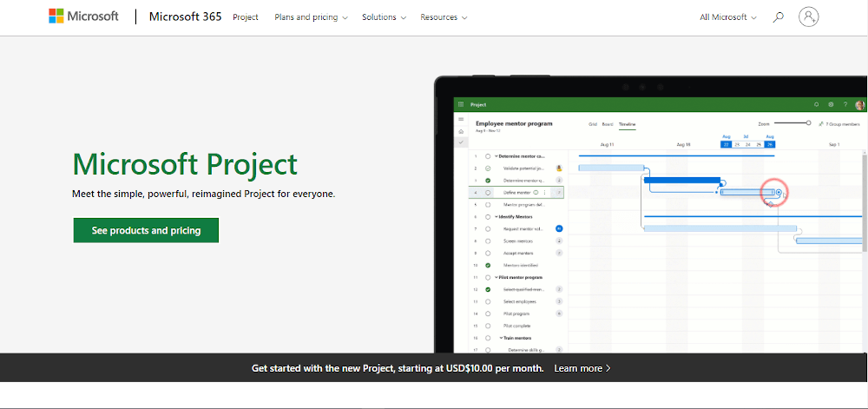Click assignee count badge on Select employees row
868x409 pixels.
click(559, 301)
